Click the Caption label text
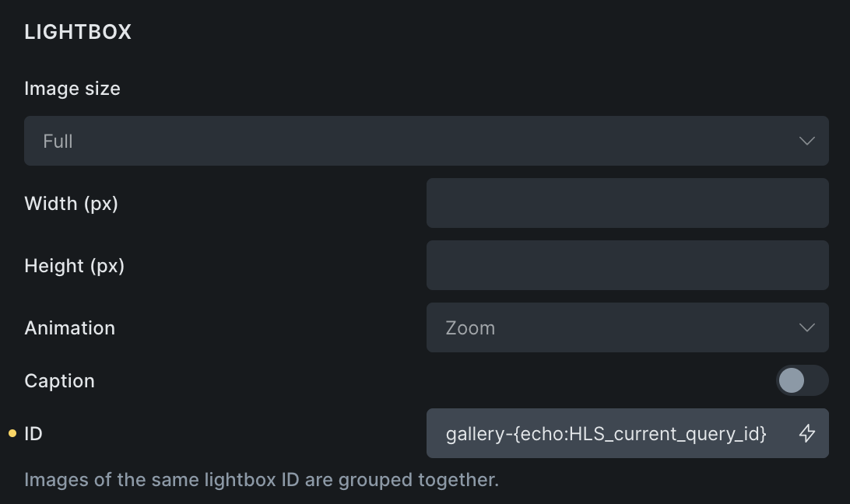Screen dimensions: 850x504 (x=59, y=381)
